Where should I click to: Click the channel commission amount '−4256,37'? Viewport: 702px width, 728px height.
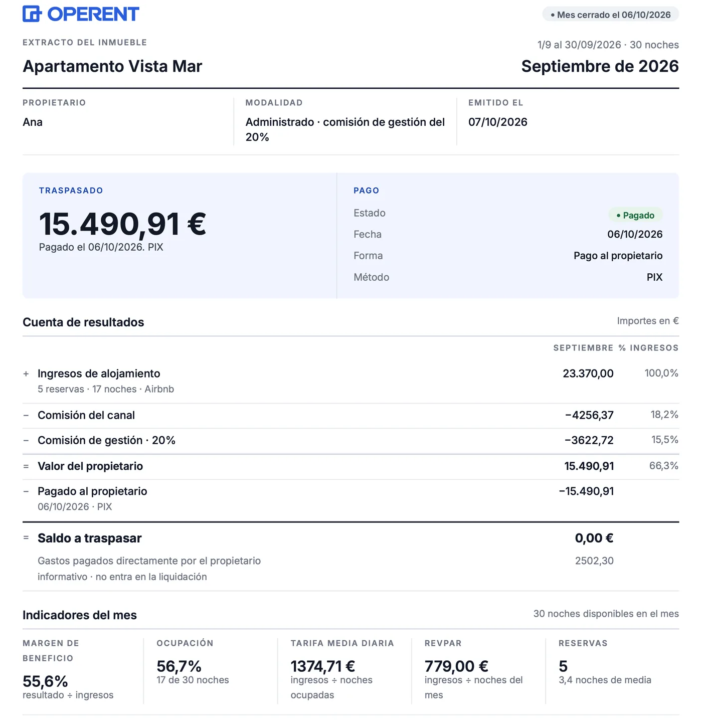click(589, 415)
